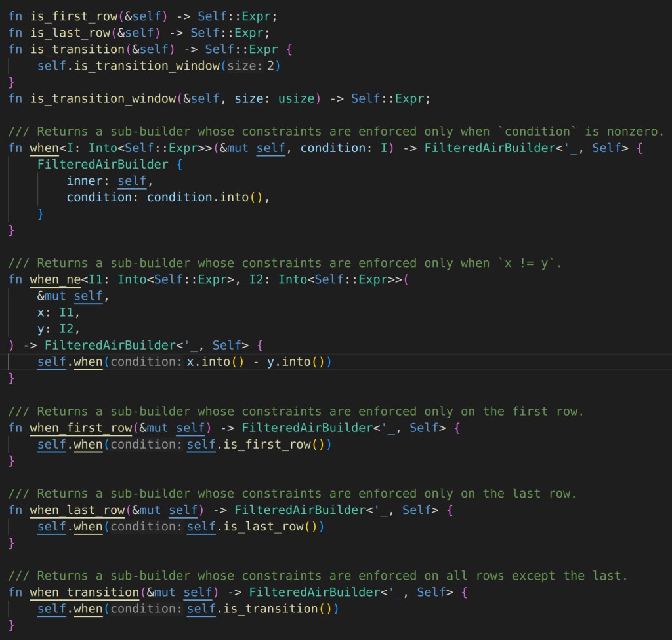
Task: Click the when_first_row function name
Action: pos(81,428)
